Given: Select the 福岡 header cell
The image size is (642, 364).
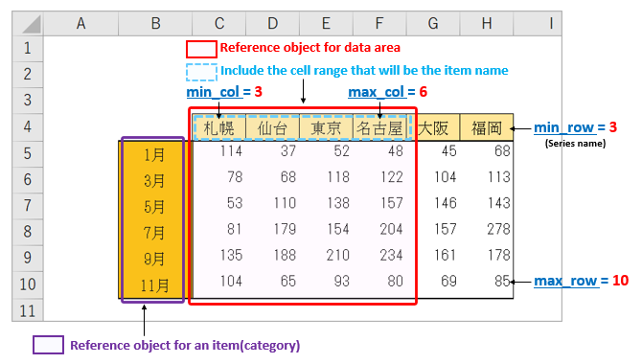Looking at the screenshot, I should point(487,127).
